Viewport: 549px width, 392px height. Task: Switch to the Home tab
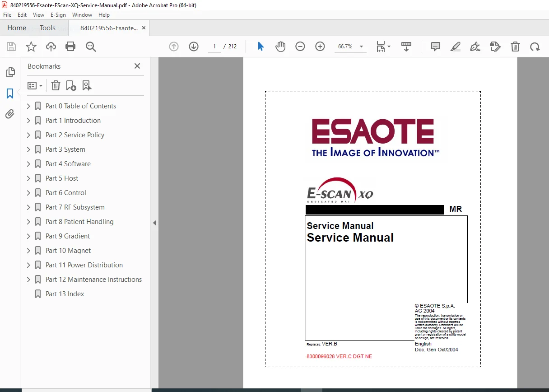point(17,28)
